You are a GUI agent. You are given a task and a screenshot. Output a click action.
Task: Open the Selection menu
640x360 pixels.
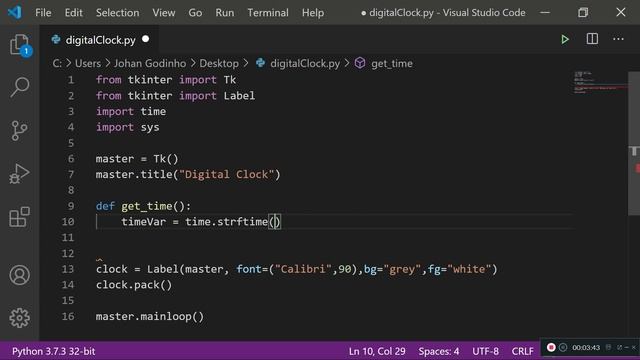tap(118, 13)
